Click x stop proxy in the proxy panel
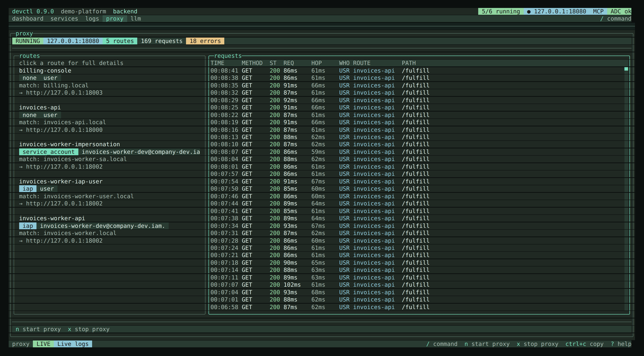The image size is (644, 356). [88, 329]
